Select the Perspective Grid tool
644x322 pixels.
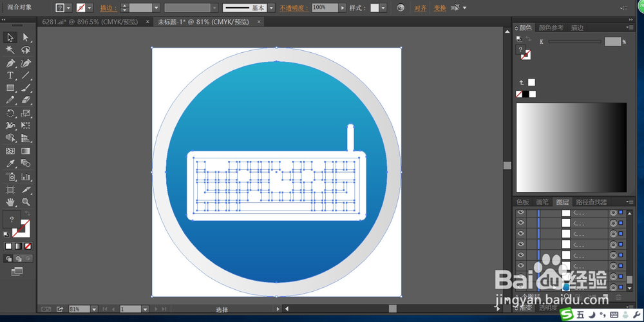coord(26,138)
